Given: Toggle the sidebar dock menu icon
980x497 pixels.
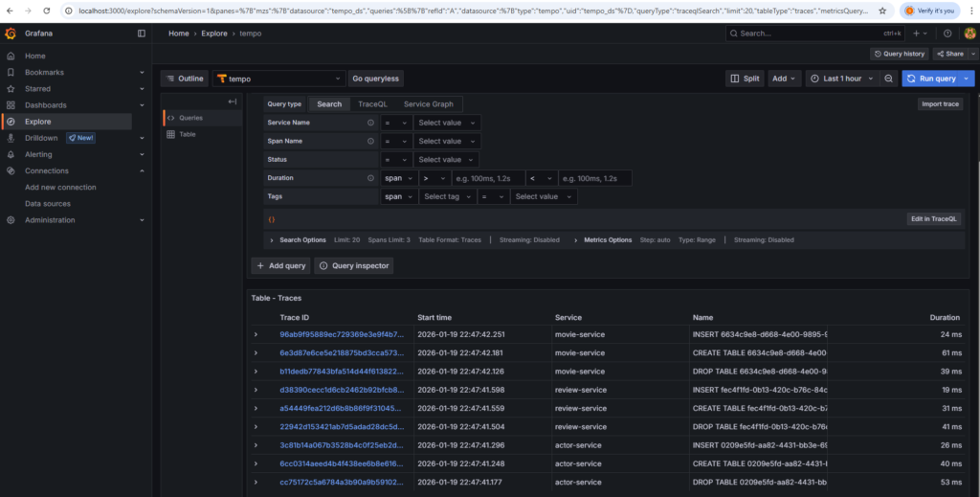Looking at the screenshot, I should click(x=142, y=33).
